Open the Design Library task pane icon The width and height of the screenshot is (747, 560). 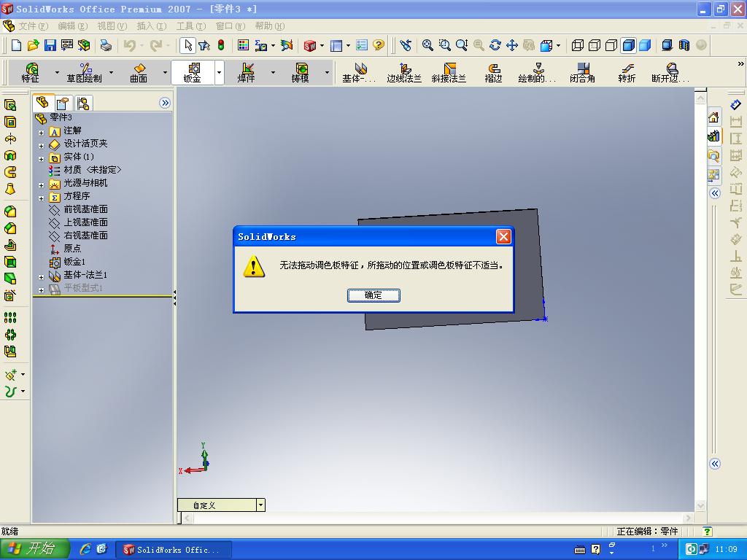click(x=713, y=136)
